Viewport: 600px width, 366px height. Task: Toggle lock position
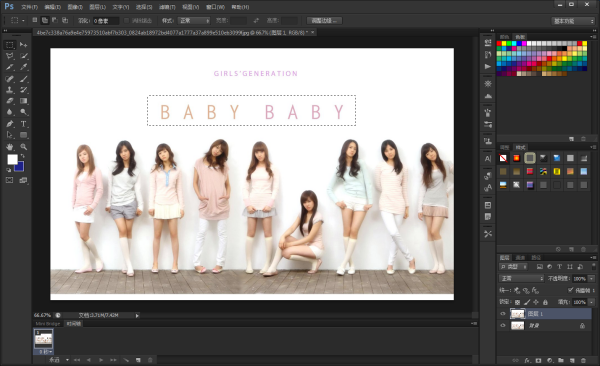[x=536, y=302]
